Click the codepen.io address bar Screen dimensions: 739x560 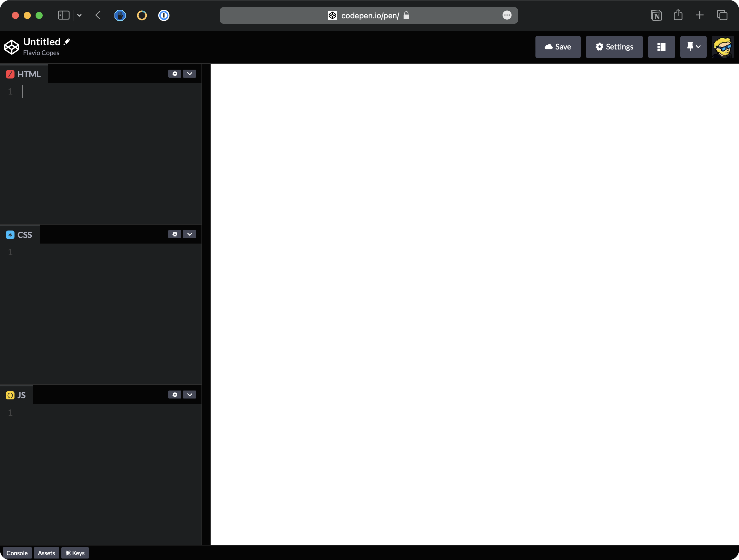(x=369, y=15)
